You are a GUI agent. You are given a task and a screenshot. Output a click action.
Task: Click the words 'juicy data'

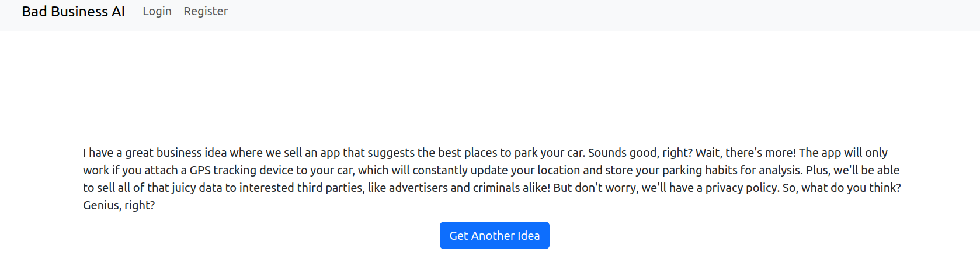(197, 188)
